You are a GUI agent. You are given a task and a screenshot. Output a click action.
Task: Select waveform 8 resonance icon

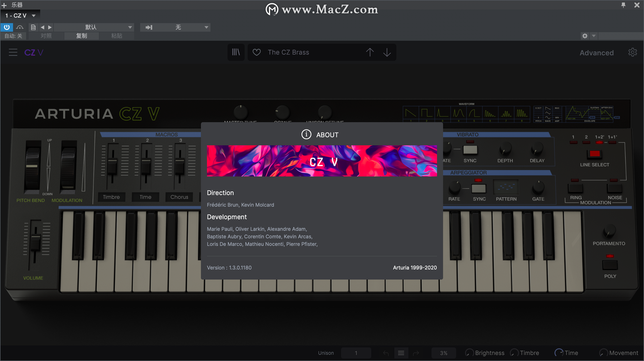click(522, 113)
